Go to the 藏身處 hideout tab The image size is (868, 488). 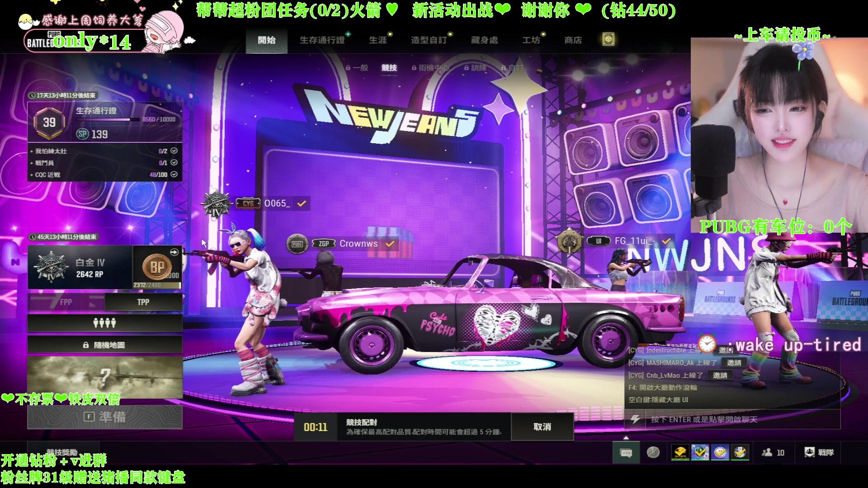485,40
